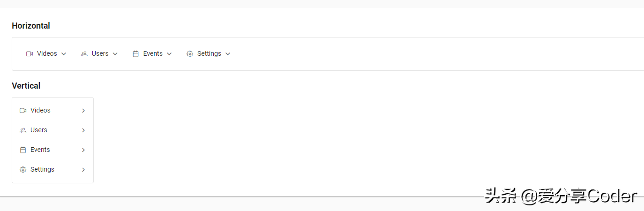
Task: Click the users icon in horizontal menu
Action: 84,54
